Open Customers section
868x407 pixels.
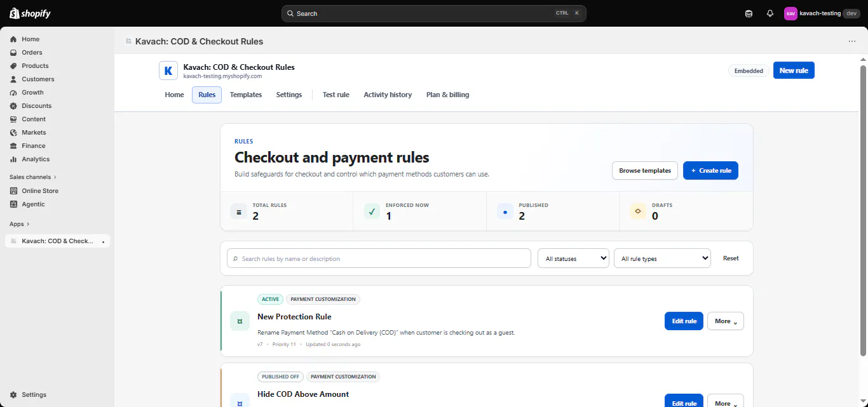coord(37,79)
